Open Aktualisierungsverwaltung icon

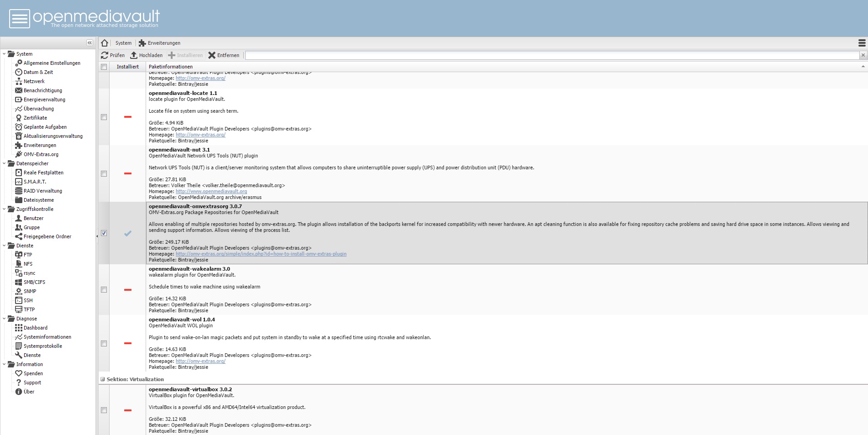(x=19, y=136)
